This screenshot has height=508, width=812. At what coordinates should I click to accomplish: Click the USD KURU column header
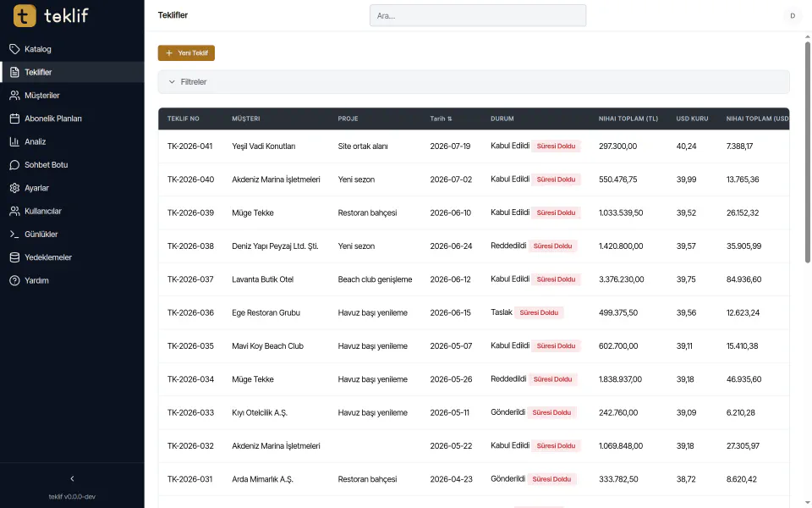coord(692,119)
